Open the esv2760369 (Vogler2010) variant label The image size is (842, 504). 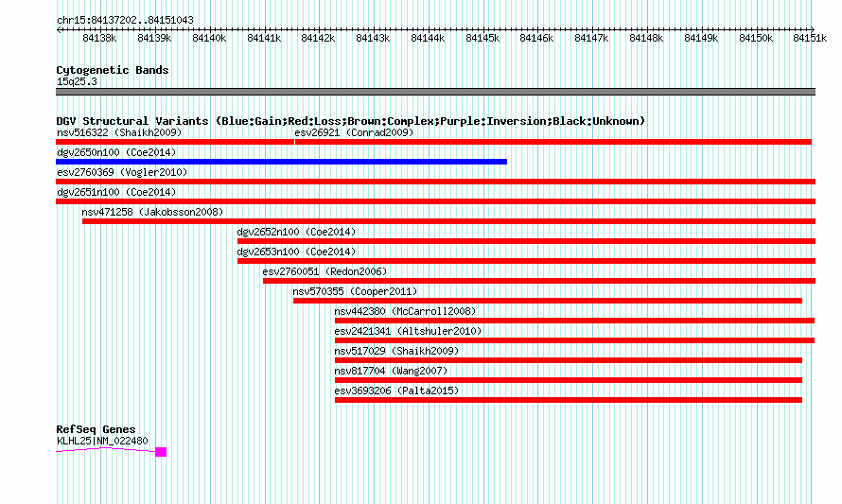122,172
